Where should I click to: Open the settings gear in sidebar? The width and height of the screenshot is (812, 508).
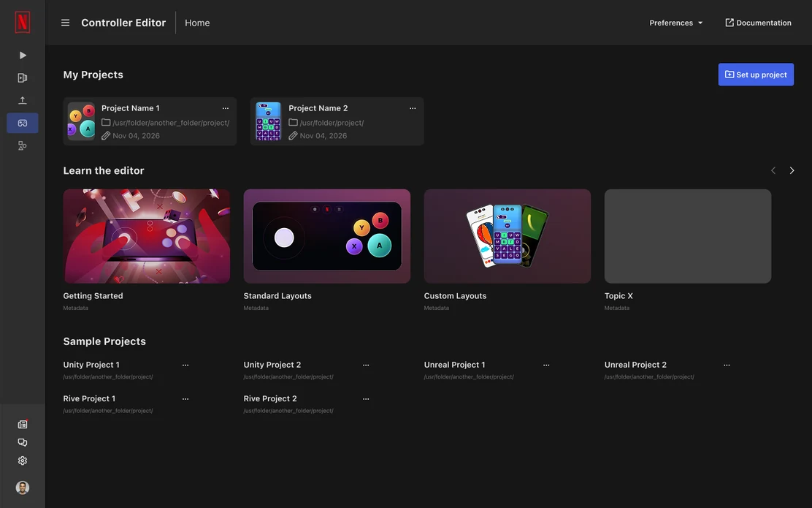coord(22,460)
